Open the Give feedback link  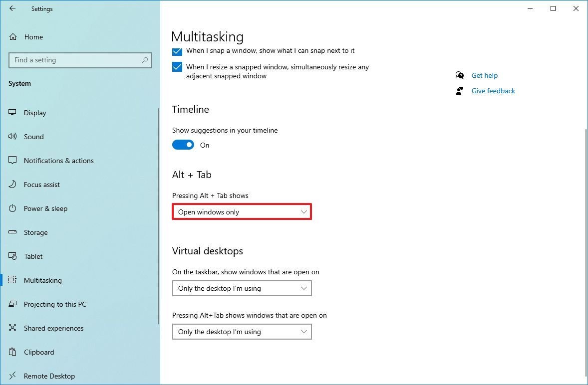[x=493, y=91]
